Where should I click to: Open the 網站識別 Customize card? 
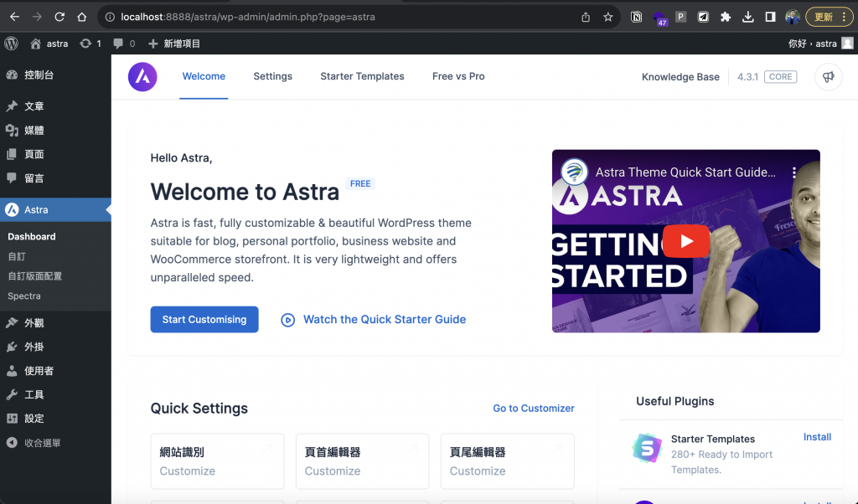pos(217,461)
